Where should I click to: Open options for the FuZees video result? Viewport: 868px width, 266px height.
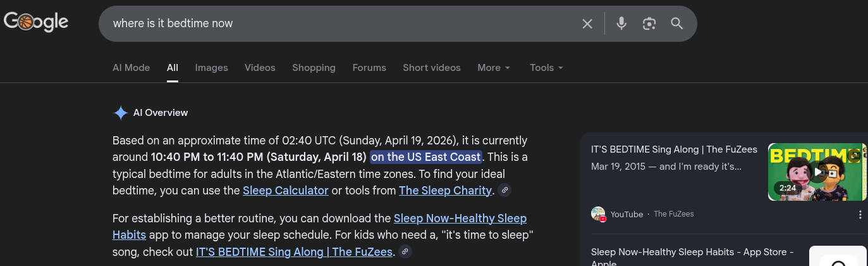tap(860, 215)
